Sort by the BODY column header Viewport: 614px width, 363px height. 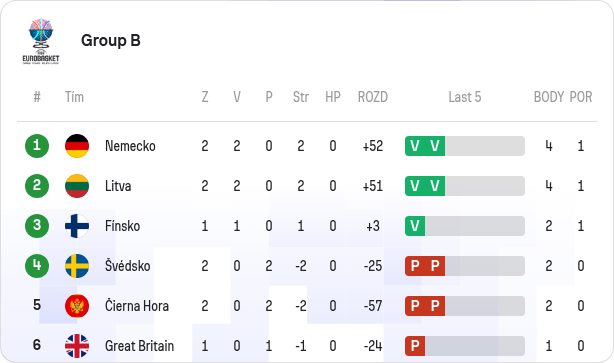coord(549,97)
